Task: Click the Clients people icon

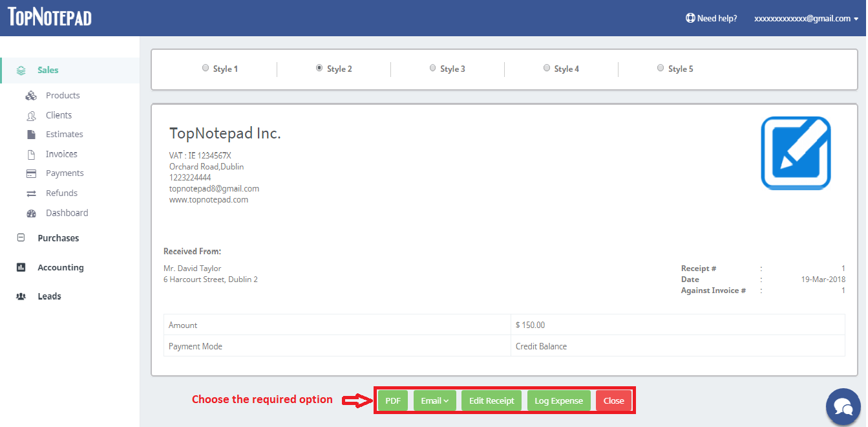Action: point(31,115)
